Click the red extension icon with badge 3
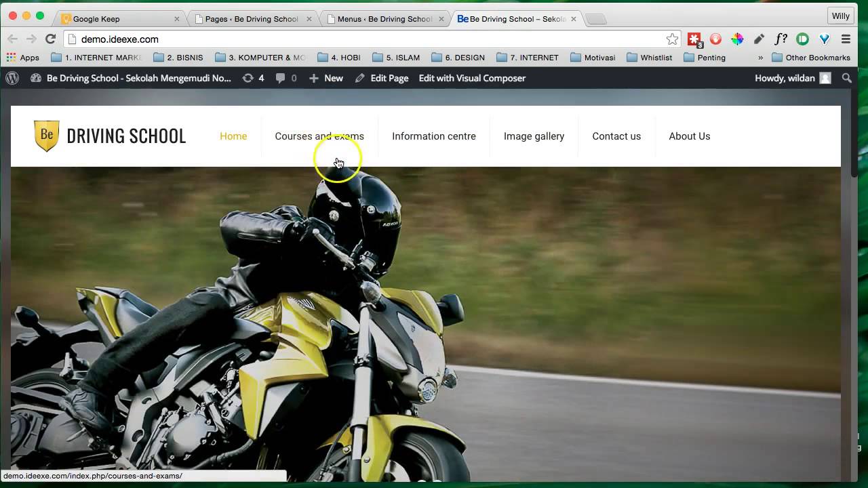This screenshot has width=868, height=488. pos(694,40)
